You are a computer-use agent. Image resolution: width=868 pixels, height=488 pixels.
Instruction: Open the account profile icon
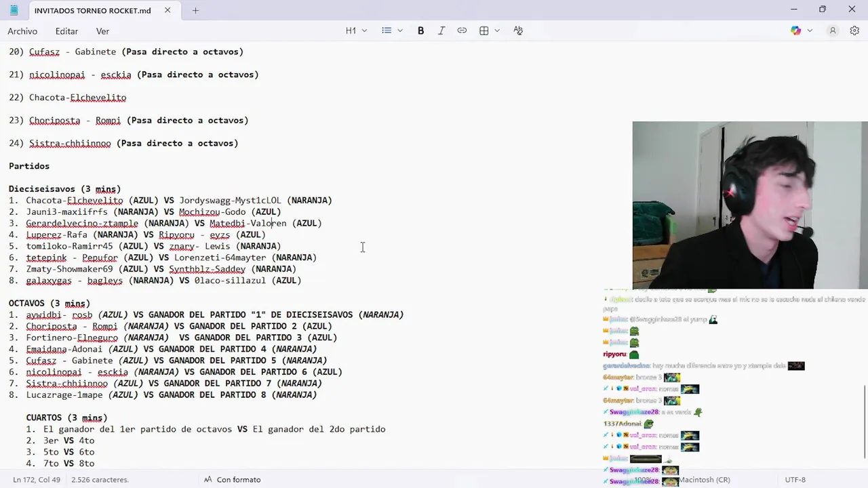833,30
